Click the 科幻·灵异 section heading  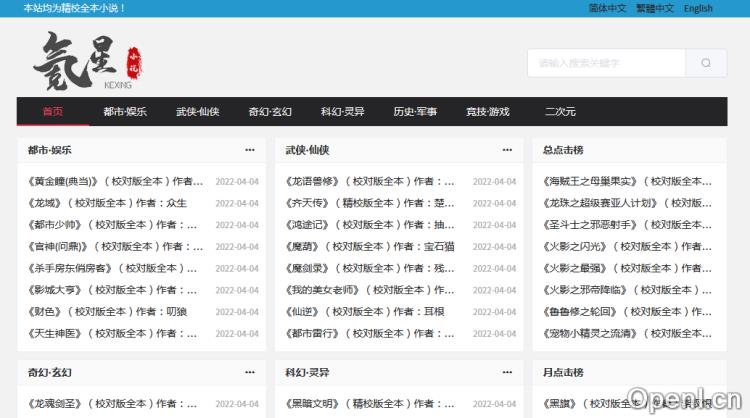(x=307, y=372)
